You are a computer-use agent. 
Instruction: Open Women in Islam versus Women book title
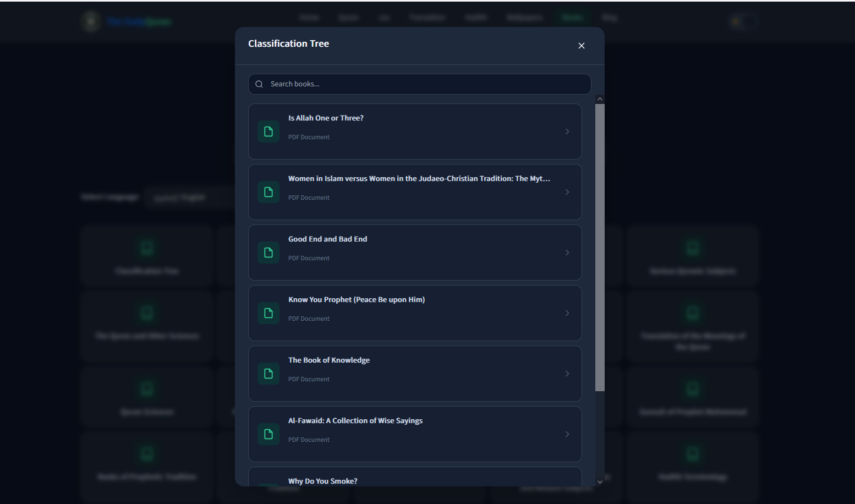tap(419, 179)
